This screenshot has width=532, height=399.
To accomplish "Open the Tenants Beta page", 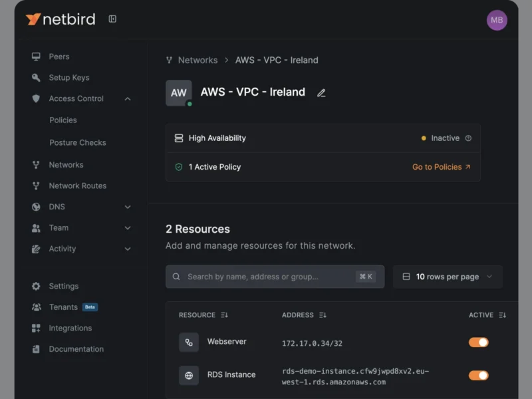I will point(63,307).
